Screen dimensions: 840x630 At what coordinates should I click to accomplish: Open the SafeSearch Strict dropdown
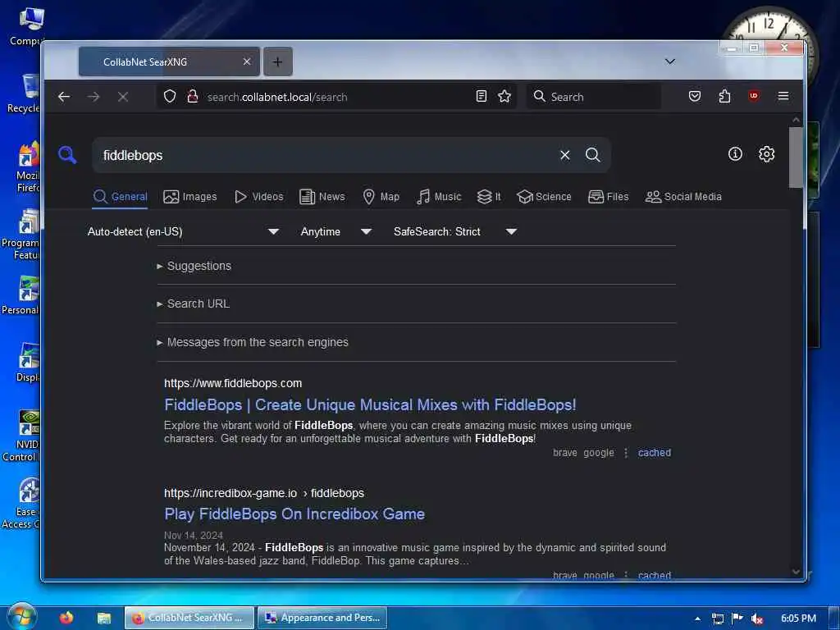coord(455,231)
